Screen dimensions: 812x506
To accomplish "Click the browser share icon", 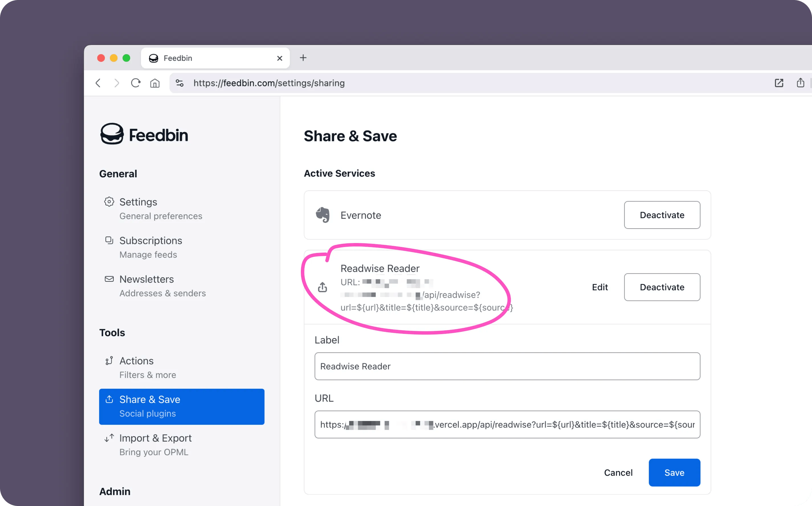I will click(800, 83).
